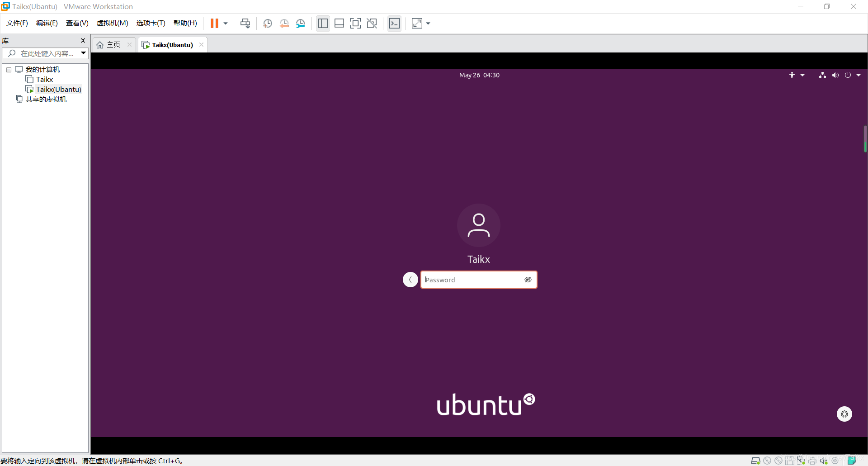Open the library search filter dropdown
The height and width of the screenshot is (466, 868).
84,53
